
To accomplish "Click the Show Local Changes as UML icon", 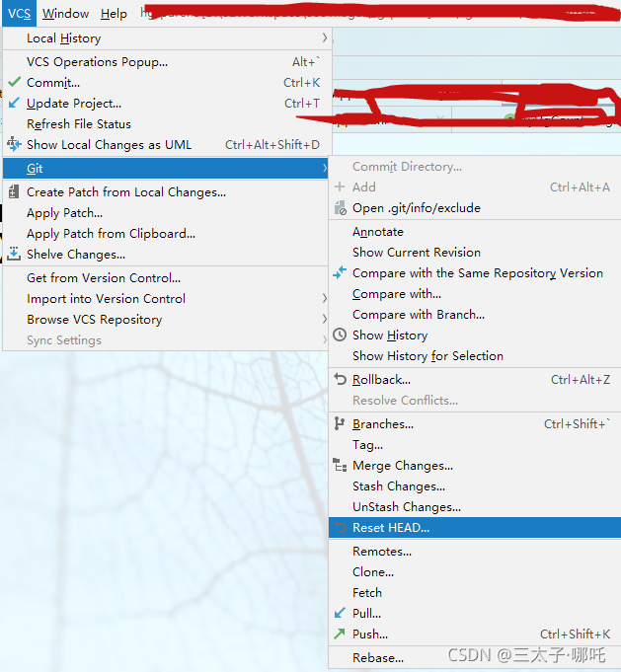I will click(14, 144).
